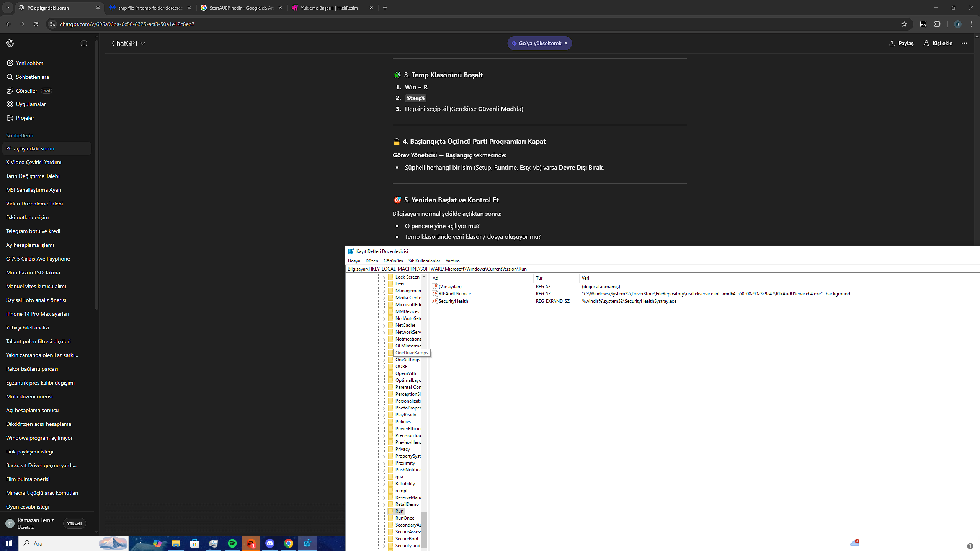The width and height of the screenshot is (980, 551).
Task: Click the Paylaş share button
Action: (x=901, y=43)
